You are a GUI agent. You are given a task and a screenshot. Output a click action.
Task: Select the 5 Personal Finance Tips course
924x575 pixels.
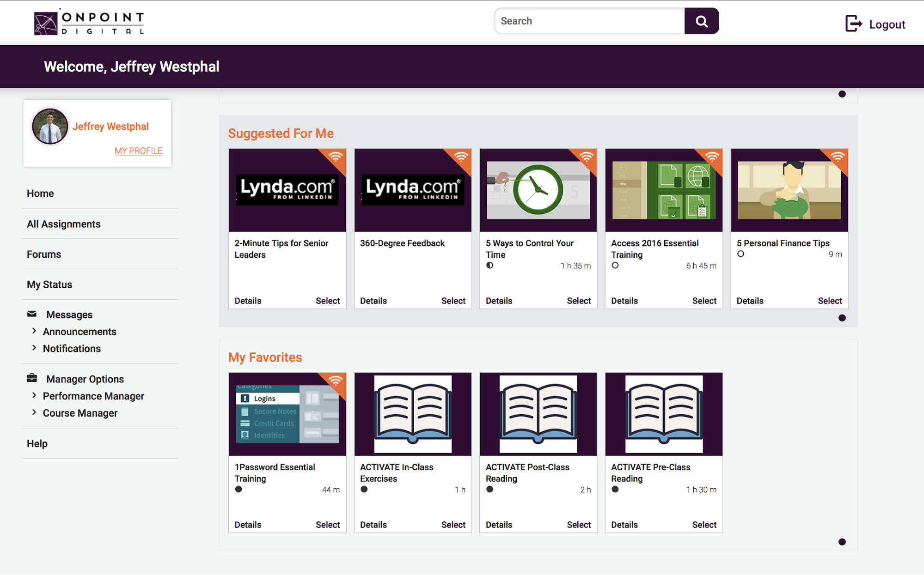tap(829, 301)
